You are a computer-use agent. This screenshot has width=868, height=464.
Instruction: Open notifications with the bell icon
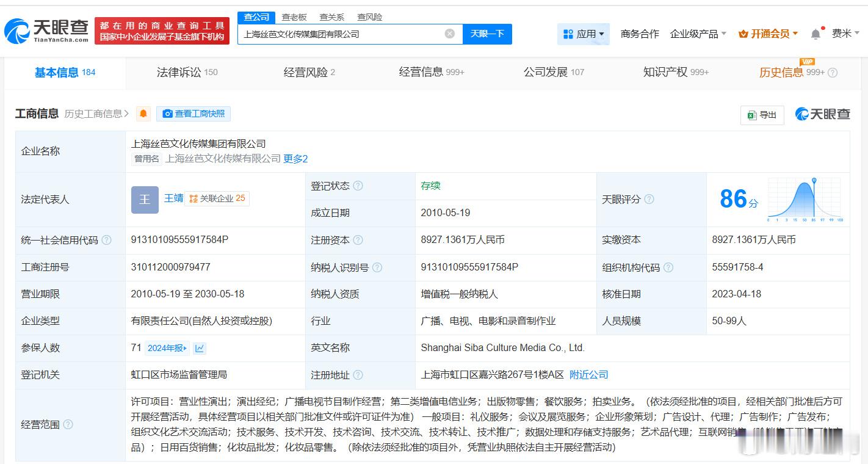816,34
